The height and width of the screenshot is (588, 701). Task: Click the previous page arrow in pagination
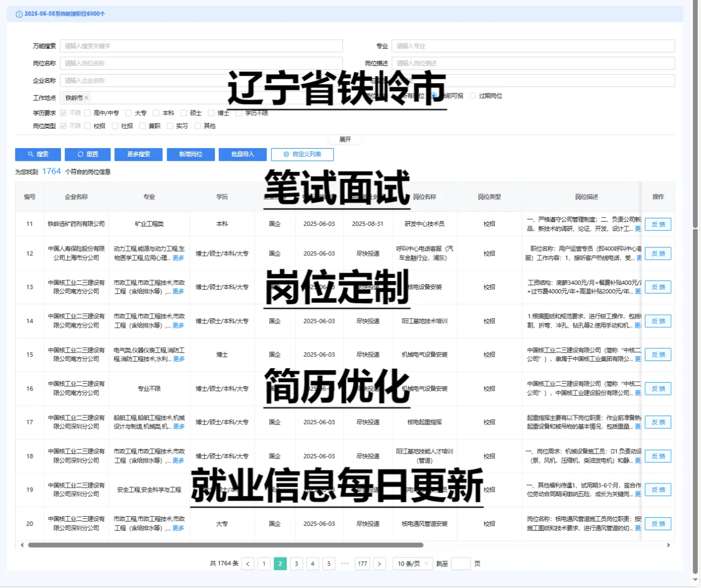click(x=248, y=563)
